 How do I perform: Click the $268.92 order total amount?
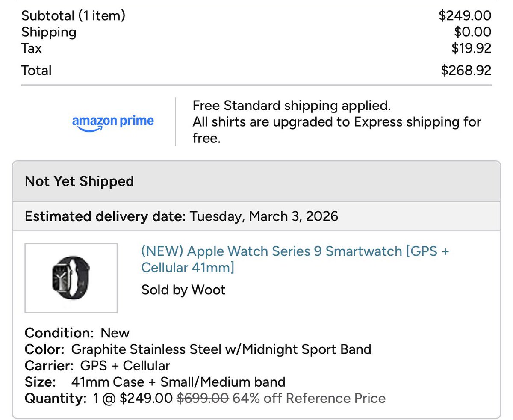pos(466,71)
